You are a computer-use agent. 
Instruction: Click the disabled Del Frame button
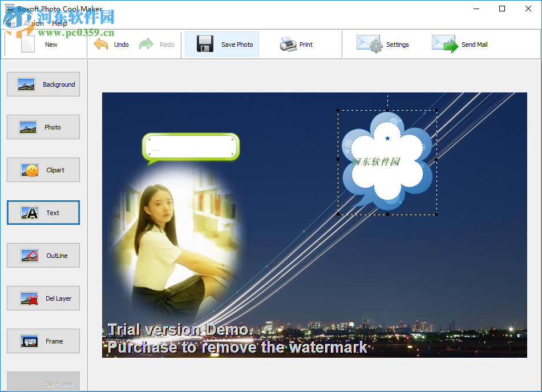pos(43,382)
